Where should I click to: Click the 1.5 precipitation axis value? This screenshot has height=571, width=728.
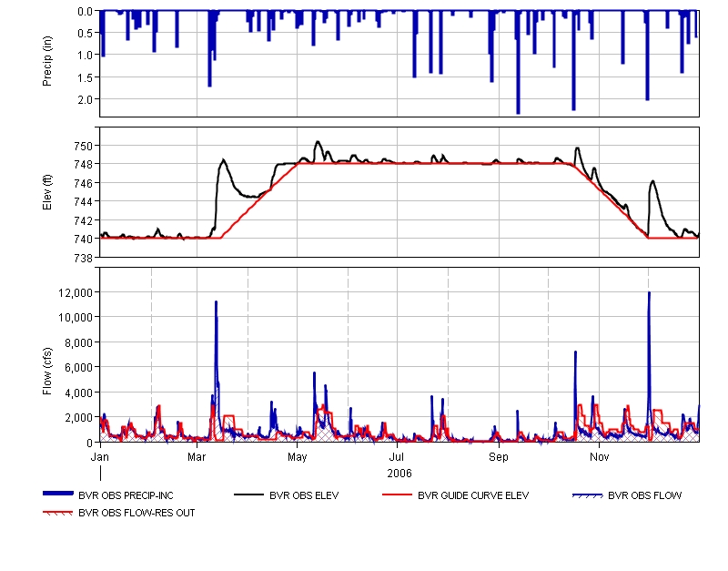[x=86, y=77]
